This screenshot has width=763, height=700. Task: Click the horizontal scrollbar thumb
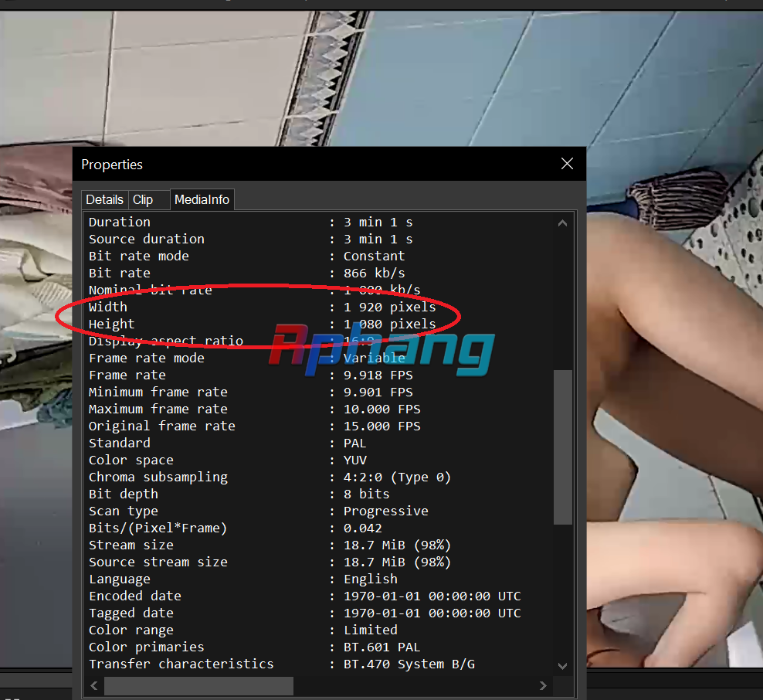tap(198, 686)
